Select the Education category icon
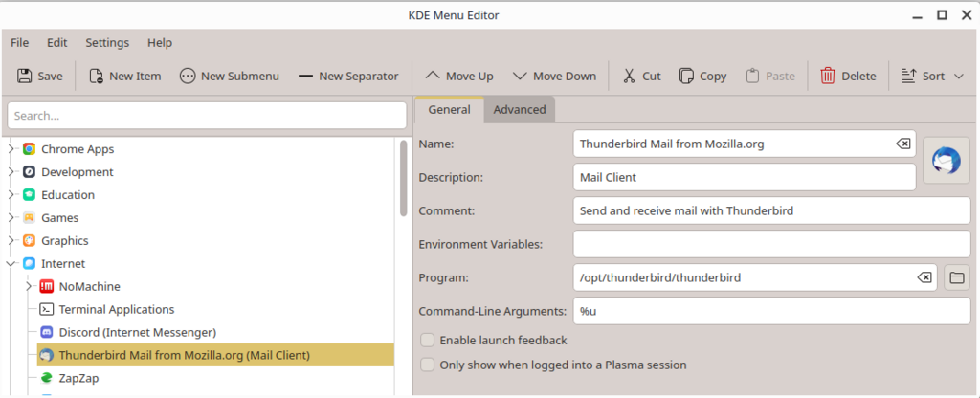This screenshot has width=980, height=398. [29, 195]
